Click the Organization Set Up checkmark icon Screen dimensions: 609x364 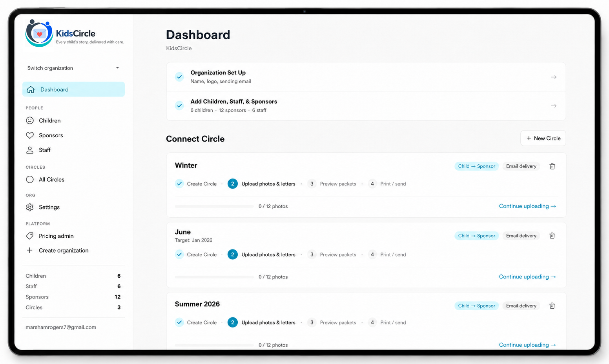179,77
